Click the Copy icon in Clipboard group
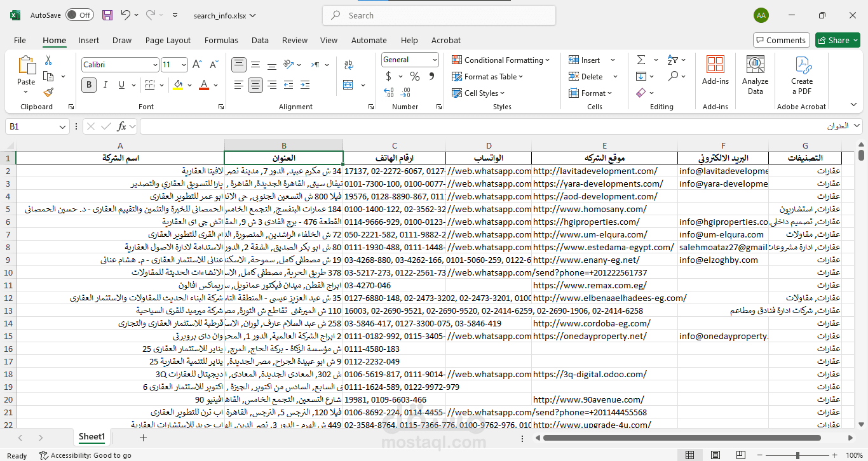The height and width of the screenshot is (461, 868). pyautogui.click(x=48, y=76)
